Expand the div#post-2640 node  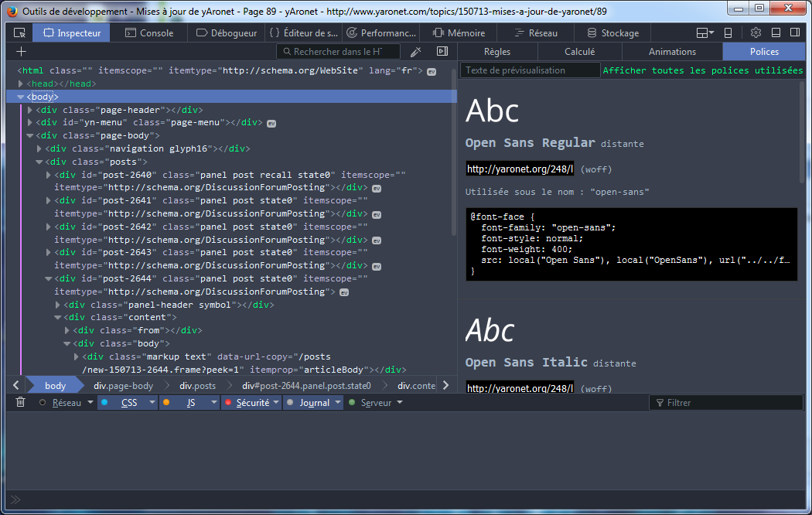click(x=49, y=175)
